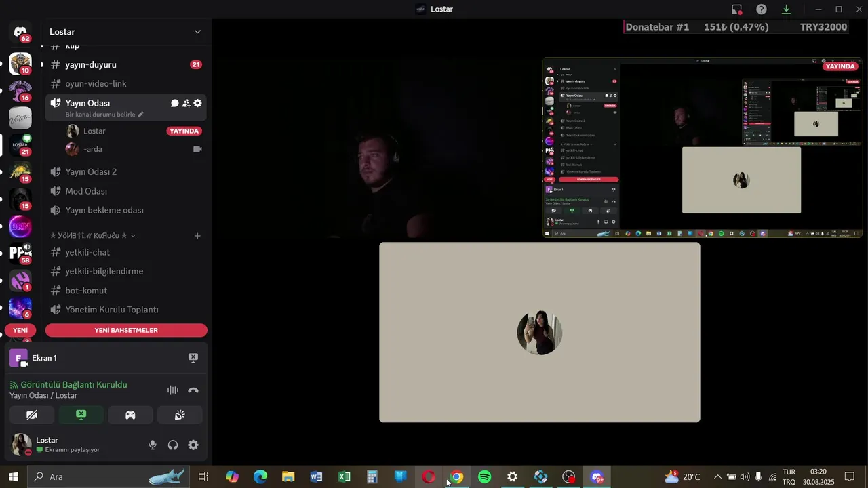
Task: Click the screen share preview tile
Action: point(703,148)
